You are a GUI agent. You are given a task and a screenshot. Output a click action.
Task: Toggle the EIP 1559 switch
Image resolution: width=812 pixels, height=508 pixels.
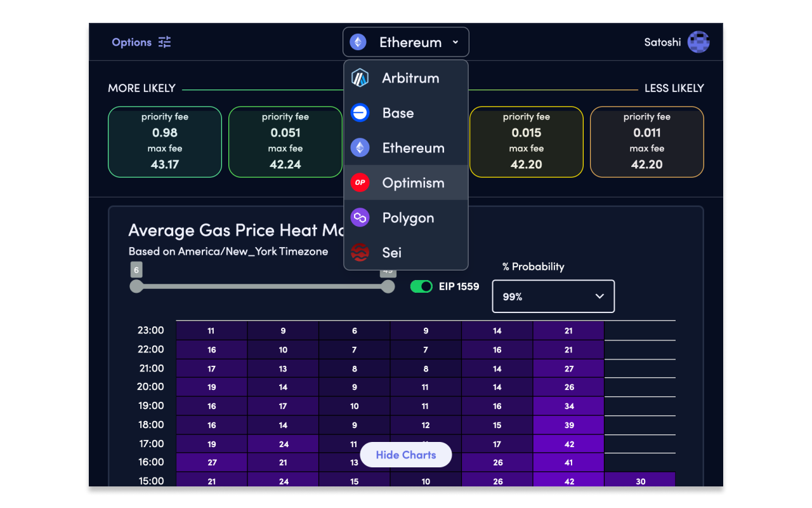(421, 286)
